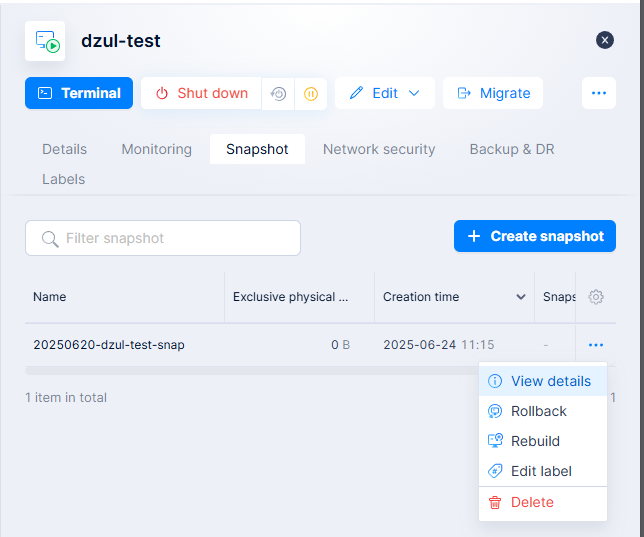Open the Terminal console
The width and height of the screenshot is (644, 537).
[x=79, y=93]
